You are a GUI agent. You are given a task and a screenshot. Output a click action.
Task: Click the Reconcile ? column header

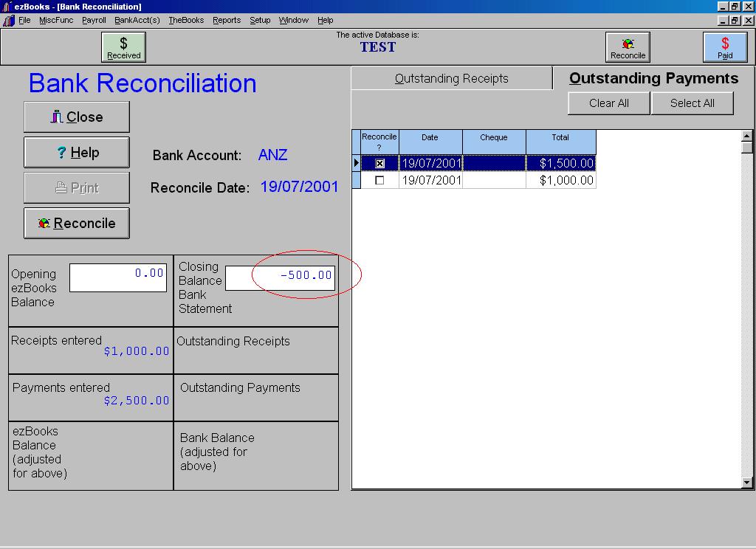coord(379,142)
